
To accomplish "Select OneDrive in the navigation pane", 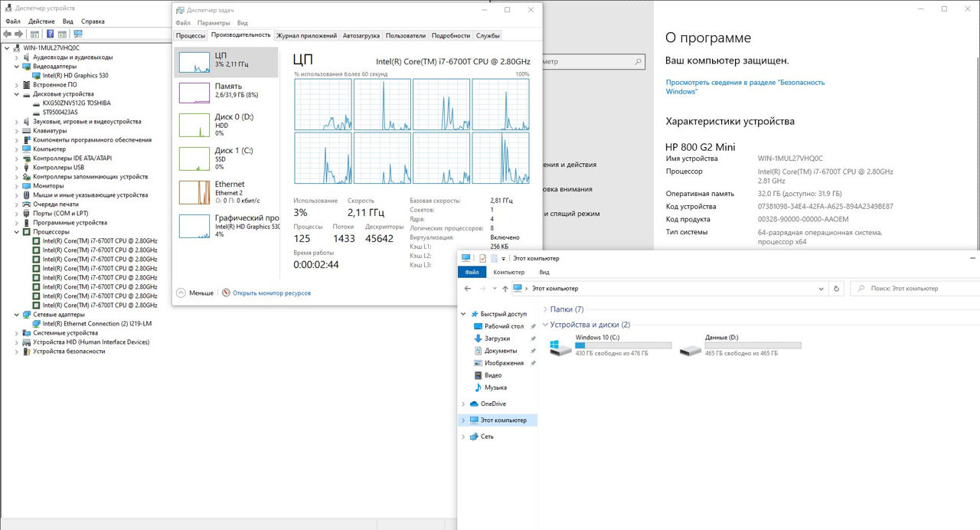I will click(492, 404).
